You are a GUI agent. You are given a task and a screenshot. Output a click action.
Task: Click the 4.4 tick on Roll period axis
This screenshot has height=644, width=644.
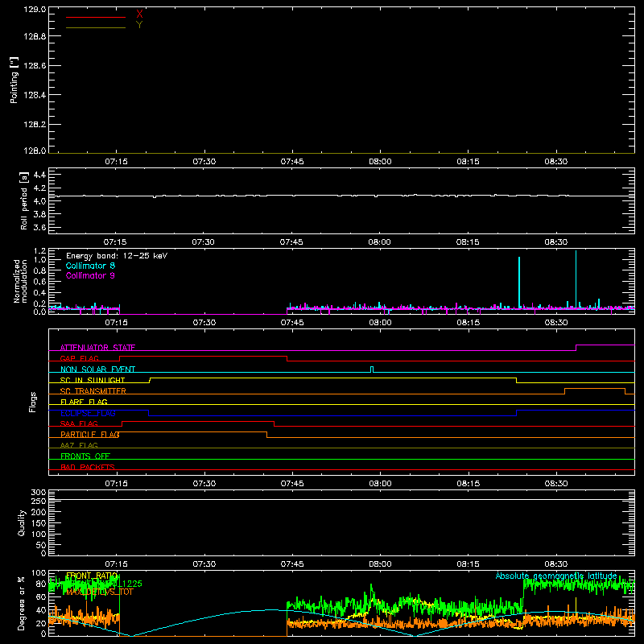(39, 175)
